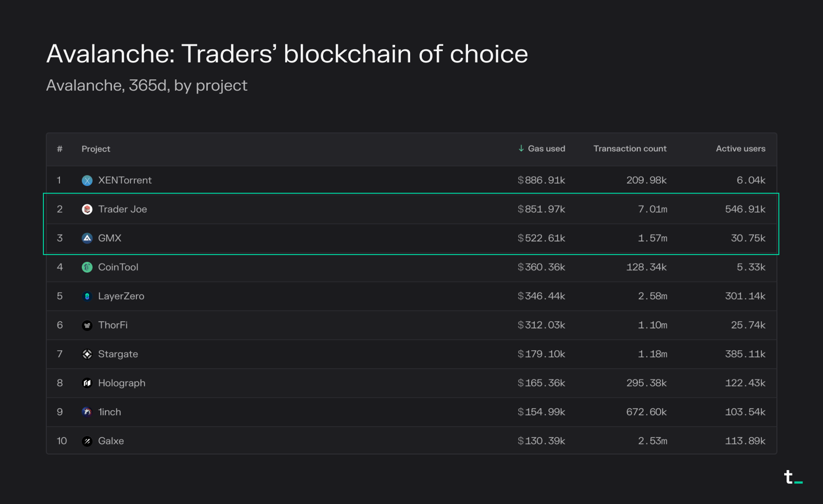Click the Project column header
Image resolution: width=823 pixels, height=504 pixels.
(96, 149)
